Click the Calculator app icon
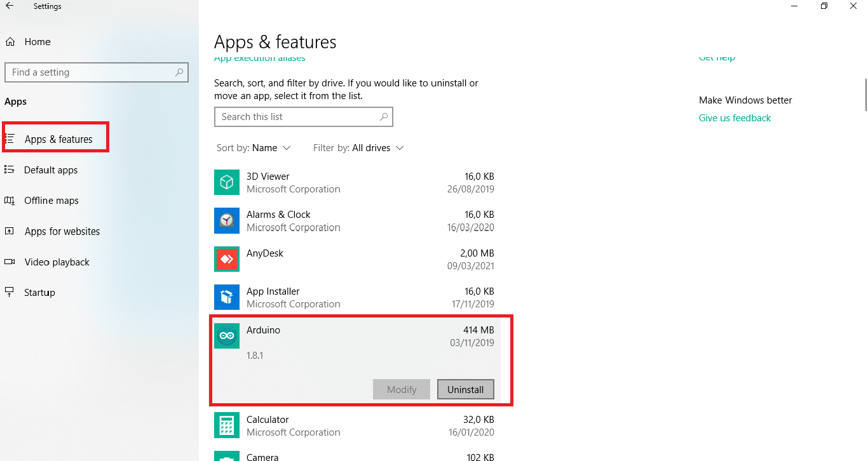Image resolution: width=868 pixels, height=461 pixels. pos(227,426)
